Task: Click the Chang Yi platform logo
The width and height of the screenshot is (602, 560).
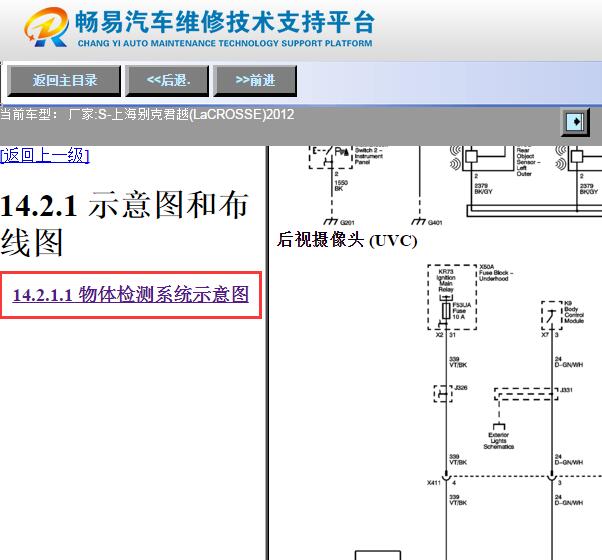Action: (46, 27)
